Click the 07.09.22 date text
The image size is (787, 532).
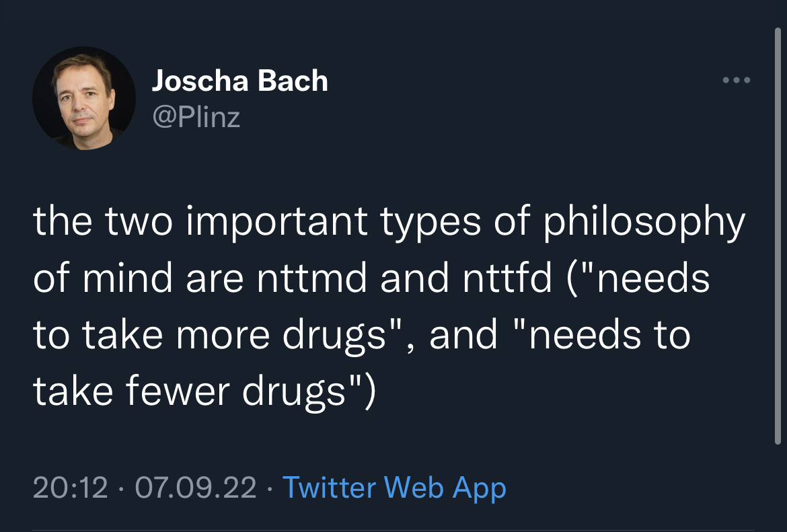pos(196,488)
